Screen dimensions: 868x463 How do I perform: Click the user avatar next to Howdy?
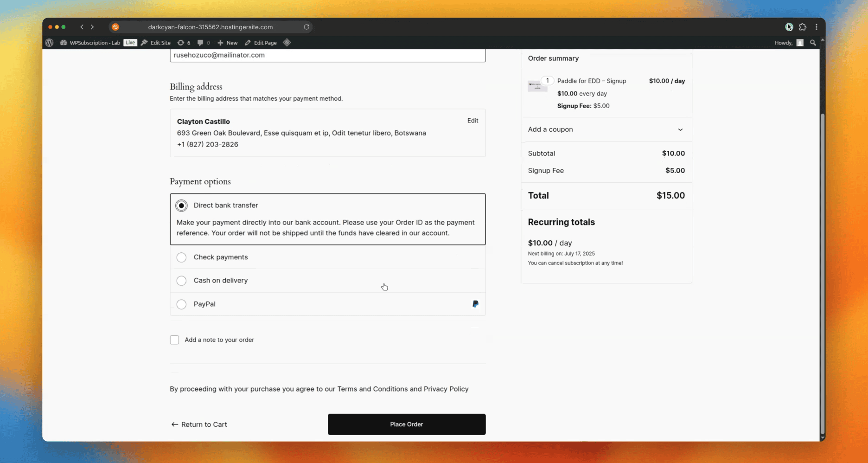pyautogui.click(x=800, y=43)
